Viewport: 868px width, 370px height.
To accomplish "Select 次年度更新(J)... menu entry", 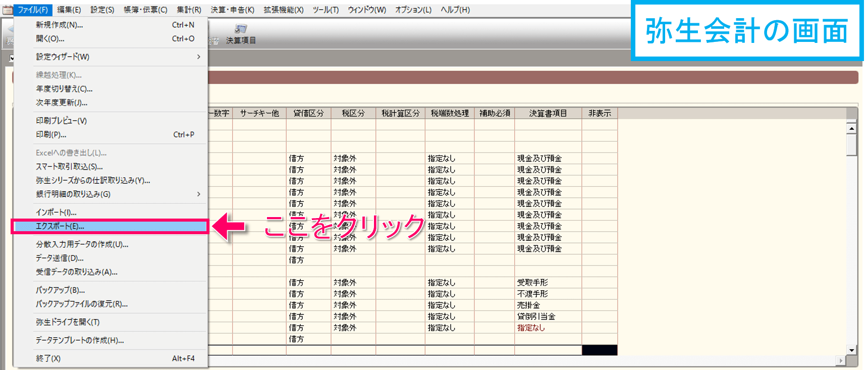I will point(111,102).
